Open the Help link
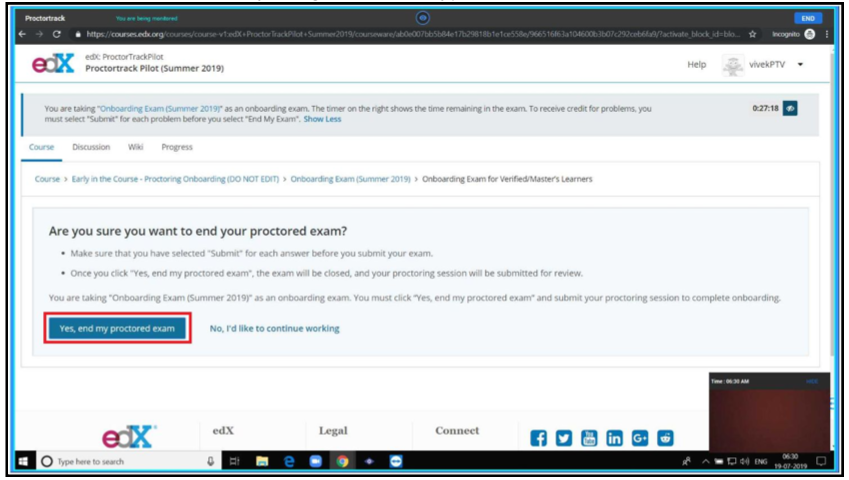849x480 pixels. (x=696, y=64)
